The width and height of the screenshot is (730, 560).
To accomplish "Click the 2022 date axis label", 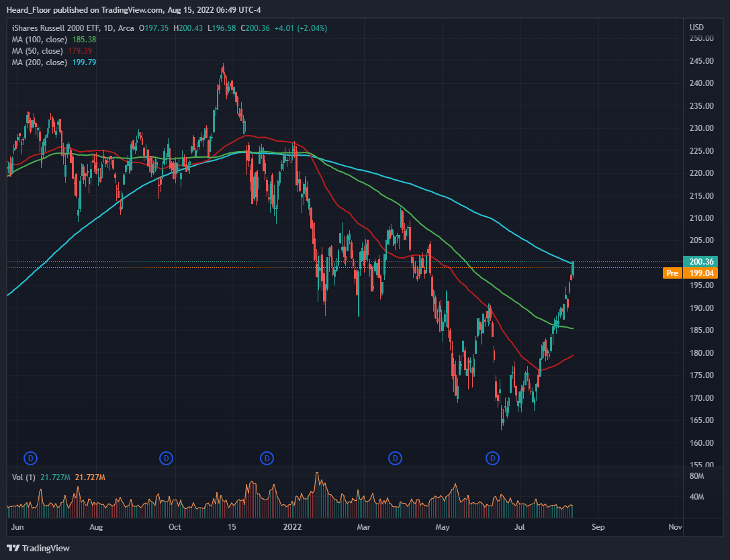I will click(x=292, y=527).
